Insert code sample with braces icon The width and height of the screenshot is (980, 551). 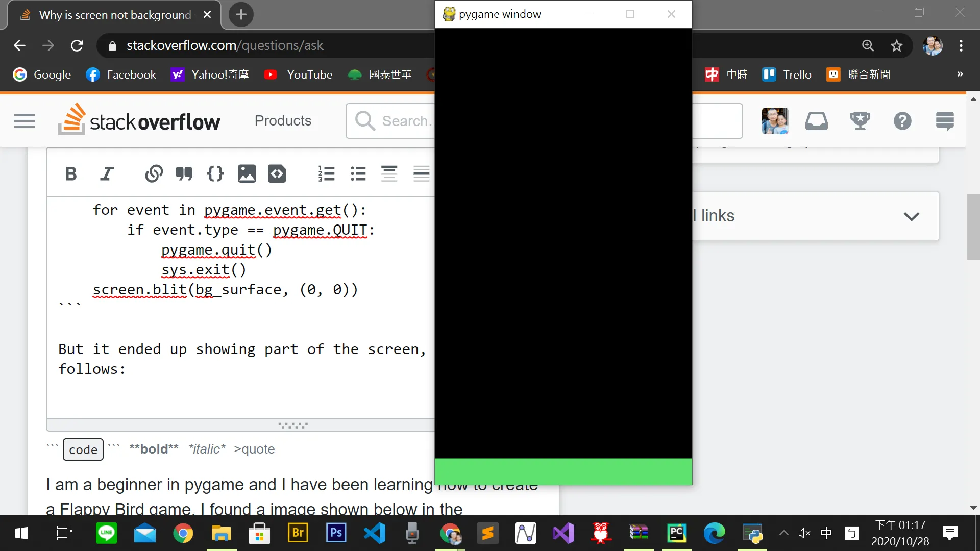215,174
